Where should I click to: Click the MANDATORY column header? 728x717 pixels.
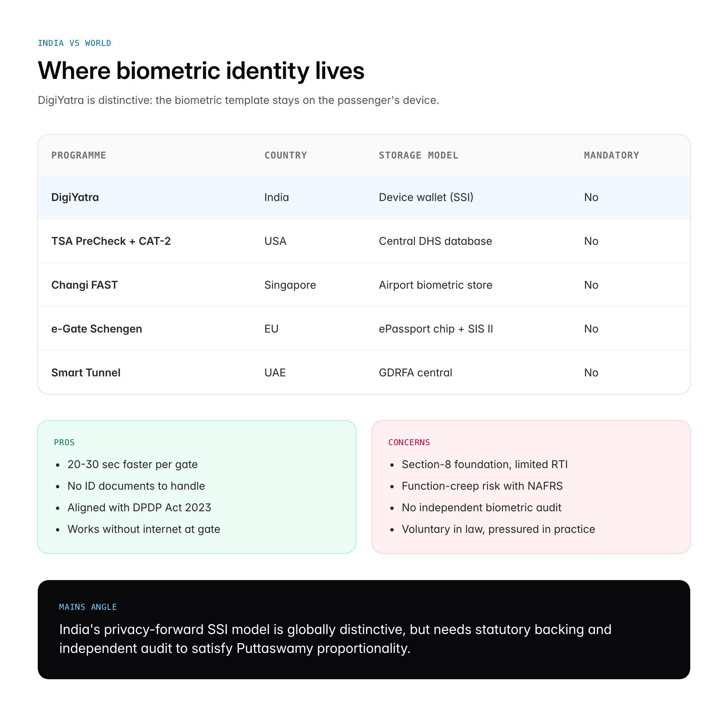(611, 155)
